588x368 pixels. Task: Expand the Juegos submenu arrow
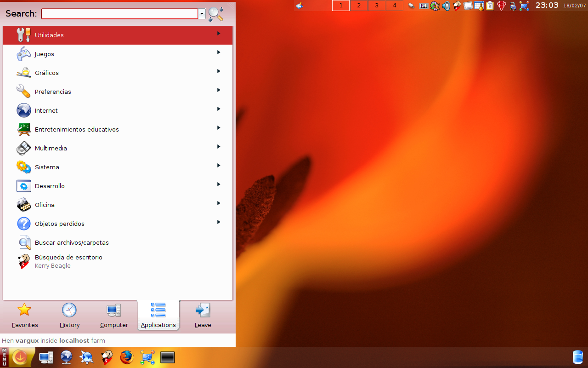pos(219,52)
